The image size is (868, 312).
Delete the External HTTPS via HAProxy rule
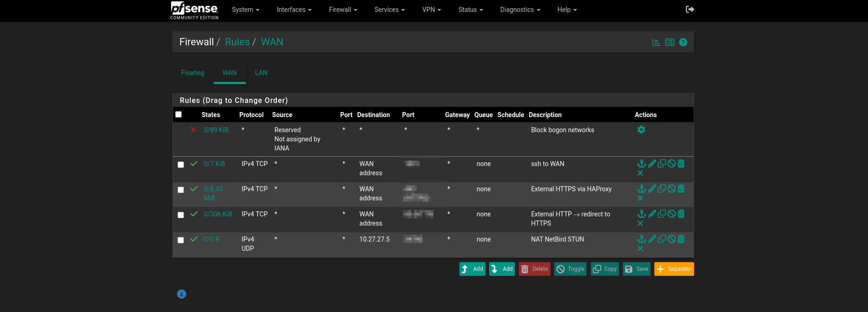tap(681, 188)
